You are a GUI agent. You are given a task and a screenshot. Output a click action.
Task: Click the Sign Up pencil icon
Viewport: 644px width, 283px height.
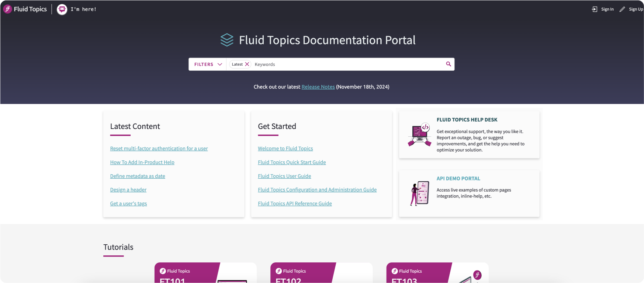pyautogui.click(x=622, y=9)
